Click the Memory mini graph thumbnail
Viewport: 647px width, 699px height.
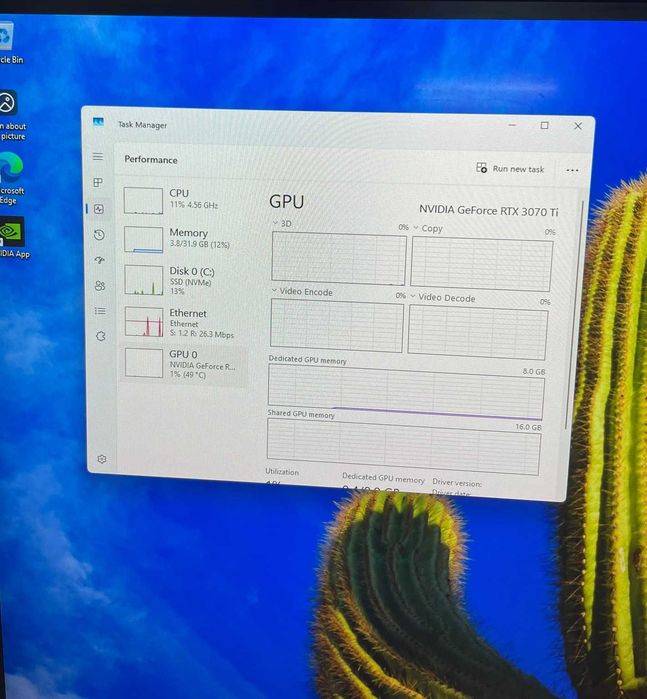click(144, 240)
